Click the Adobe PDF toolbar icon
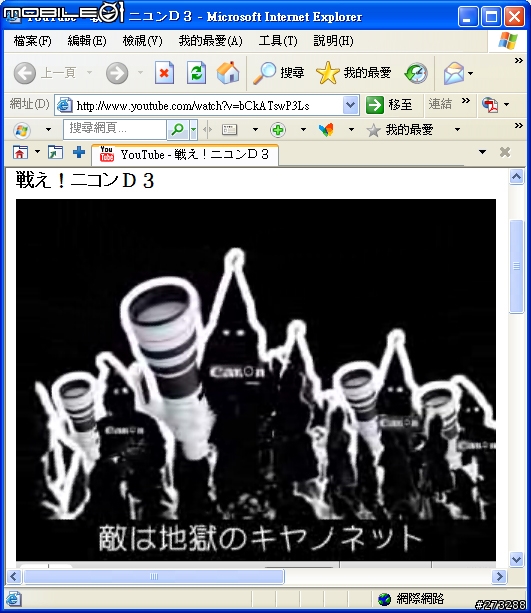 490,104
